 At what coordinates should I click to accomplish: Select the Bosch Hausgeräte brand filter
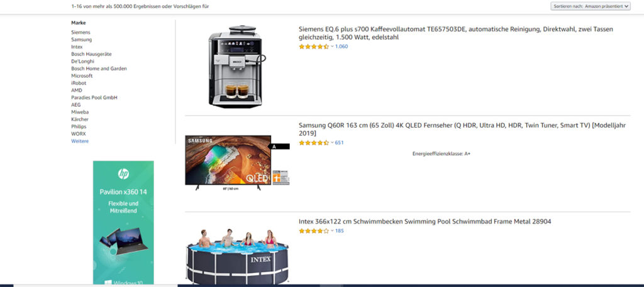(91, 54)
